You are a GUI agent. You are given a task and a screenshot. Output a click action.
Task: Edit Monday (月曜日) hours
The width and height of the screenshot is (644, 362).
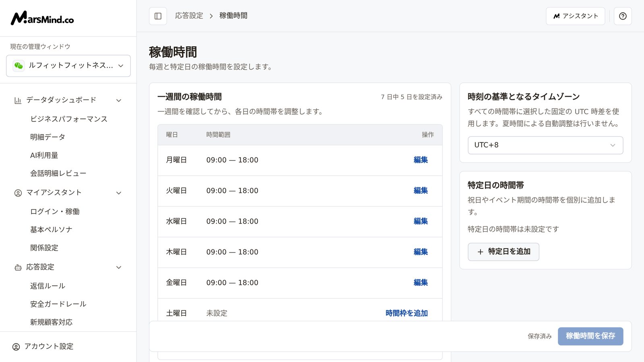[421, 160]
